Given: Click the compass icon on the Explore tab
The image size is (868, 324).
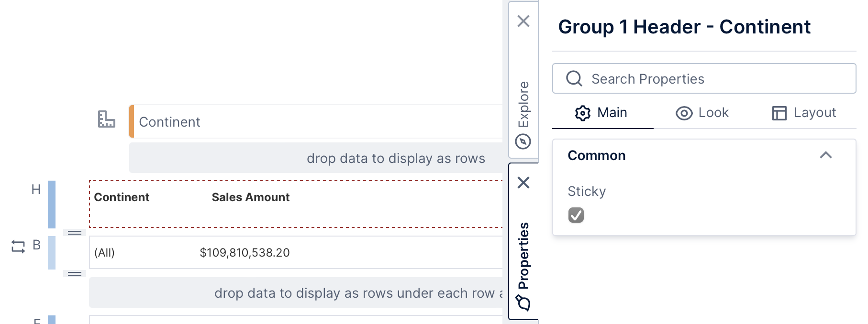Looking at the screenshot, I should tap(524, 141).
